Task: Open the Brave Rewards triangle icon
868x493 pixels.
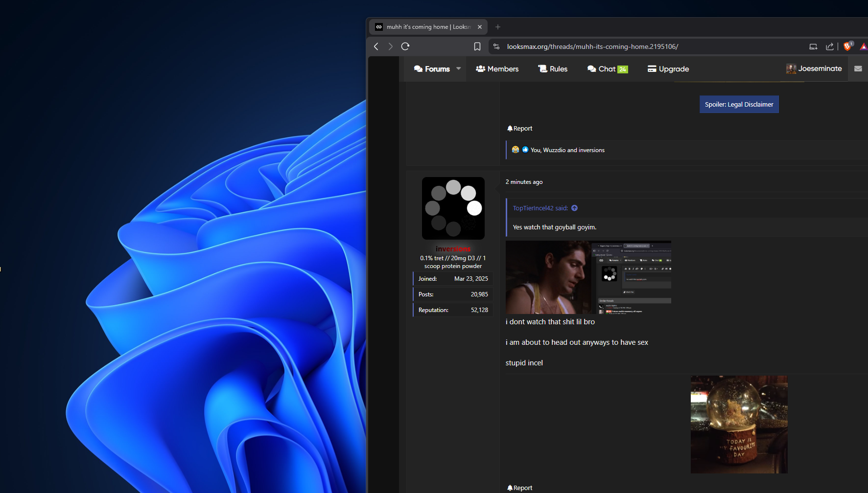Action: click(864, 46)
